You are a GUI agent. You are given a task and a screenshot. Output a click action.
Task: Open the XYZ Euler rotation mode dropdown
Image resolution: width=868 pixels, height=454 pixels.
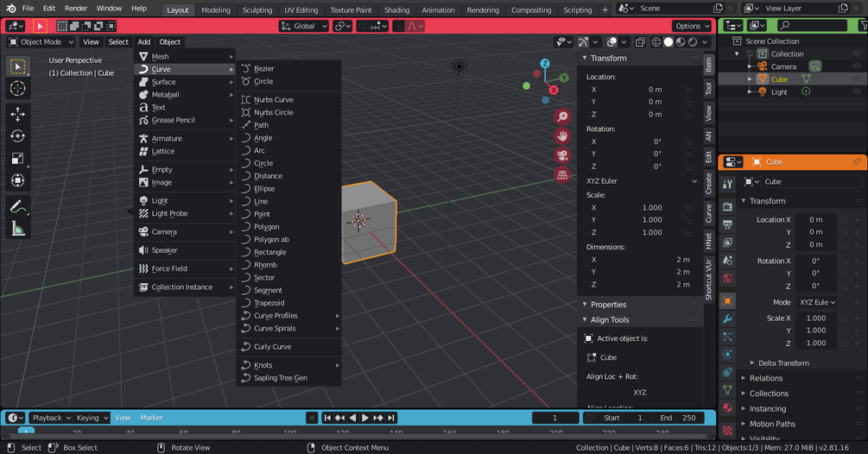[x=641, y=181]
